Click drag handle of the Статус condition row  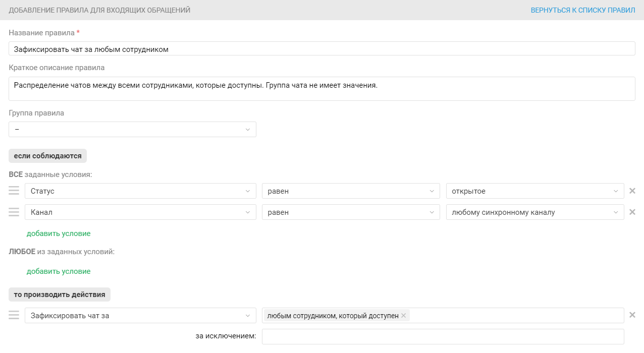point(14,191)
